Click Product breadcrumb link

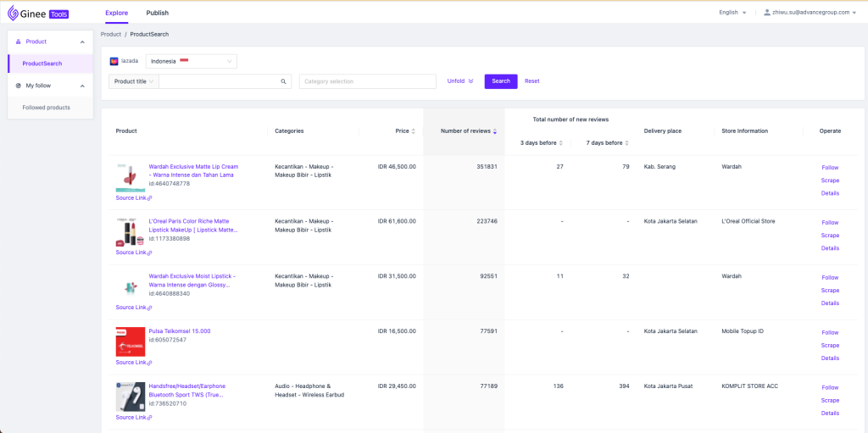click(x=111, y=35)
